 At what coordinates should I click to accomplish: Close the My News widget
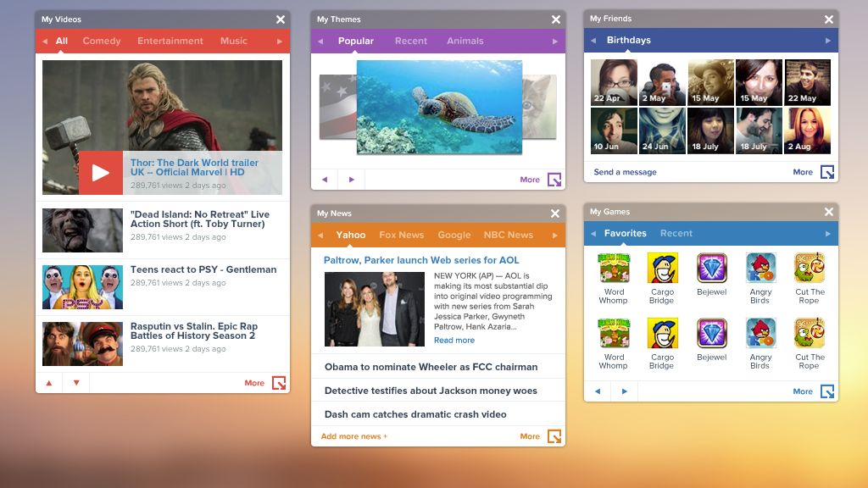(x=555, y=213)
